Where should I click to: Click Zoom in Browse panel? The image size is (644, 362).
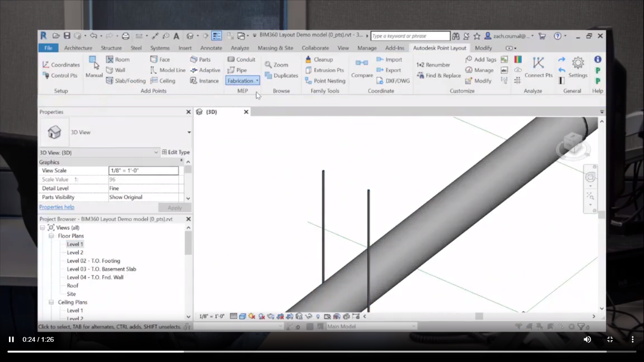click(276, 65)
